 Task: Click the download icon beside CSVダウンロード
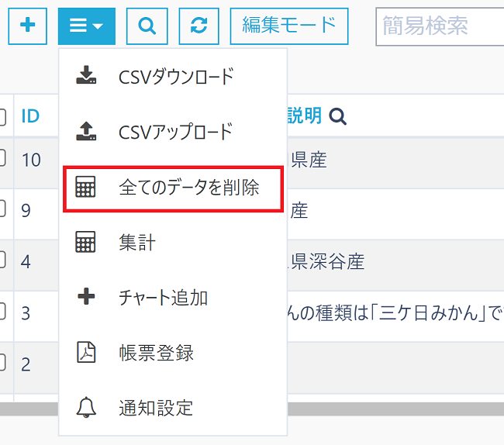coord(87,76)
